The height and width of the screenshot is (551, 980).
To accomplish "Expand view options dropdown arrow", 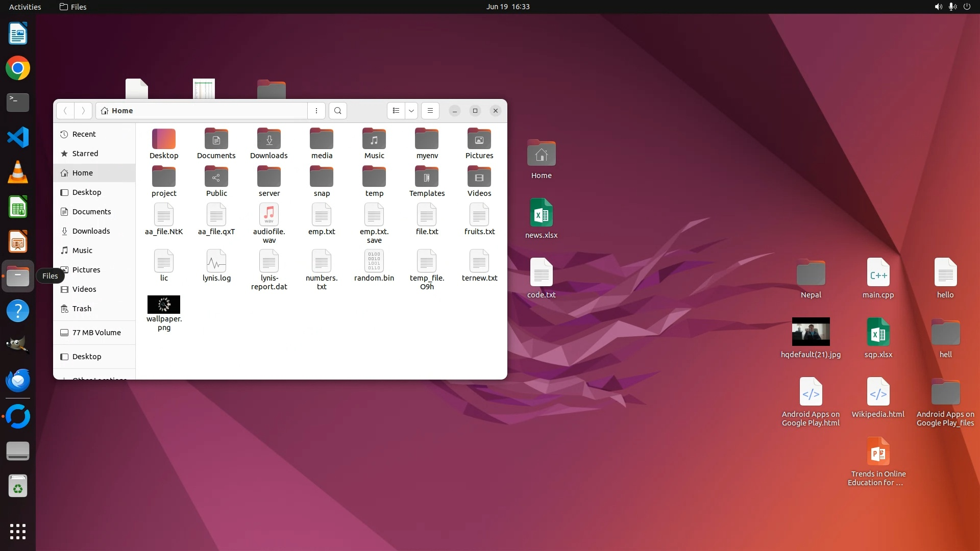I will coord(411,111).
